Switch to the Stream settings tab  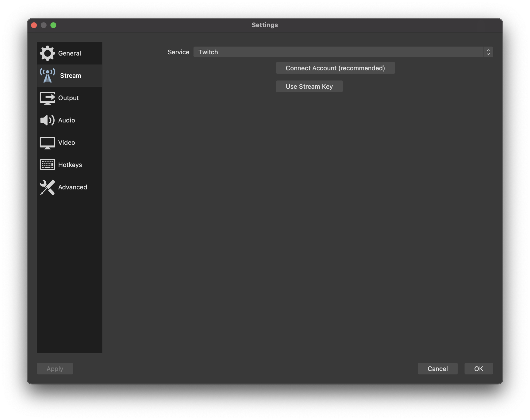click(70, 75)
